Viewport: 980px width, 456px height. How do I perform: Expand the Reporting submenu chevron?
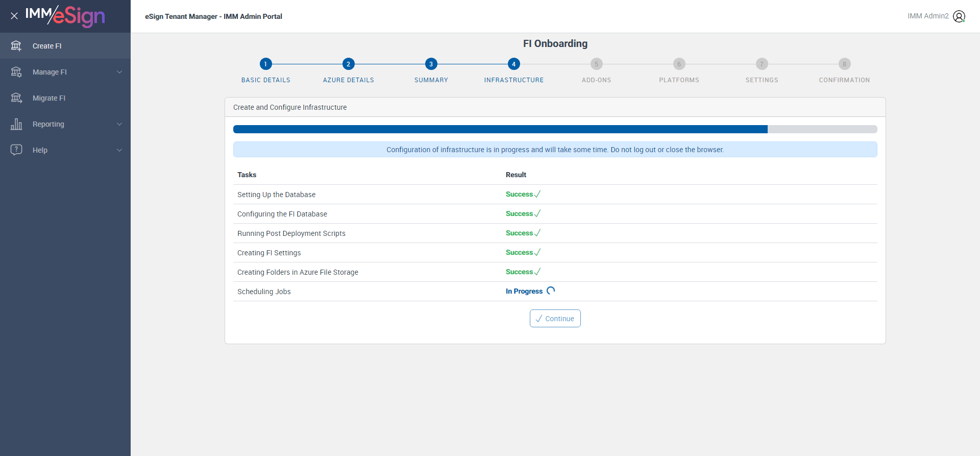coord(119,124)
